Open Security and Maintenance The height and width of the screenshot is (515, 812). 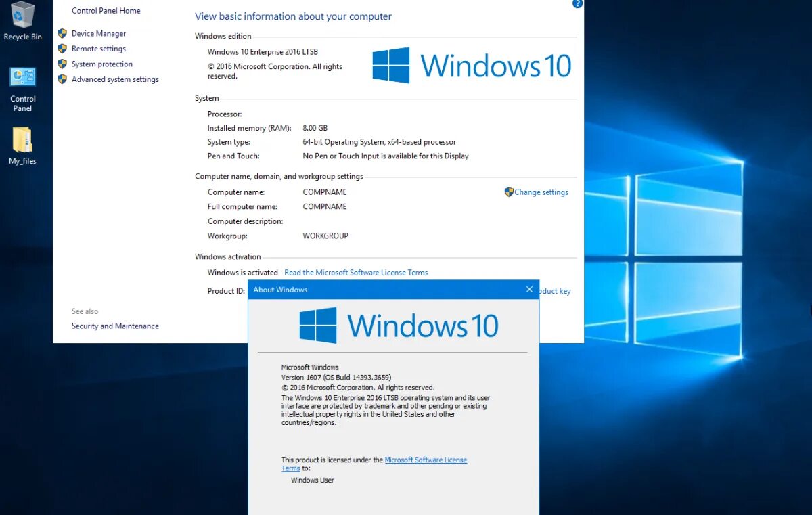click(x=114, y=326)
